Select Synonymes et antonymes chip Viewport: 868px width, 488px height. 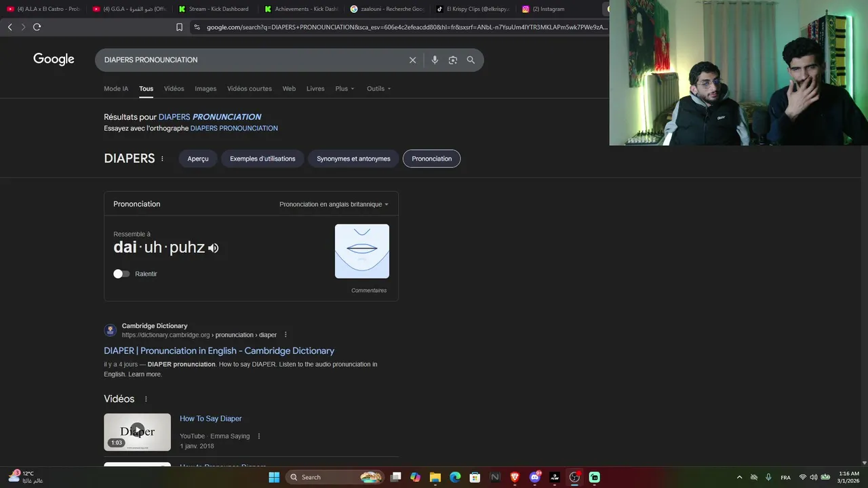point(353,159)
